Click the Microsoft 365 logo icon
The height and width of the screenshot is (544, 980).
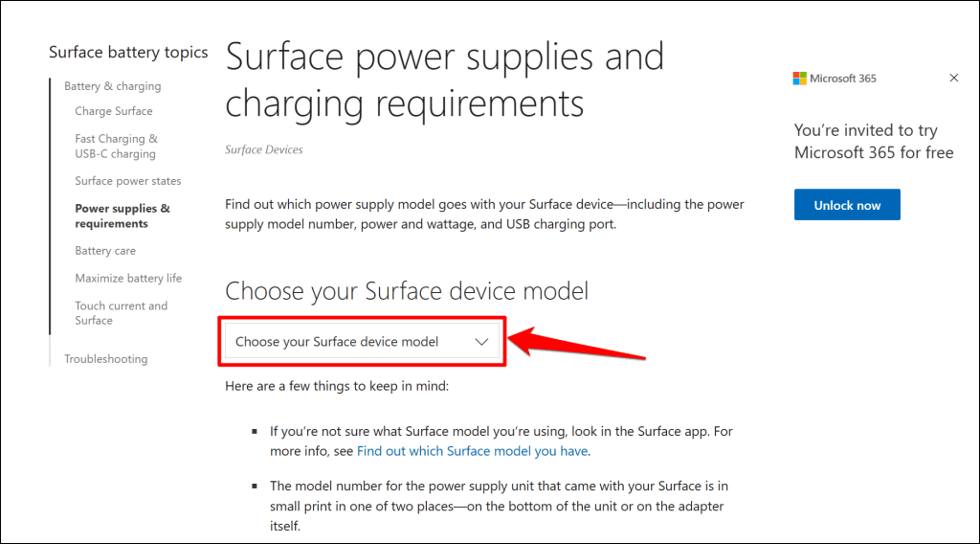[x=799, y=79]
